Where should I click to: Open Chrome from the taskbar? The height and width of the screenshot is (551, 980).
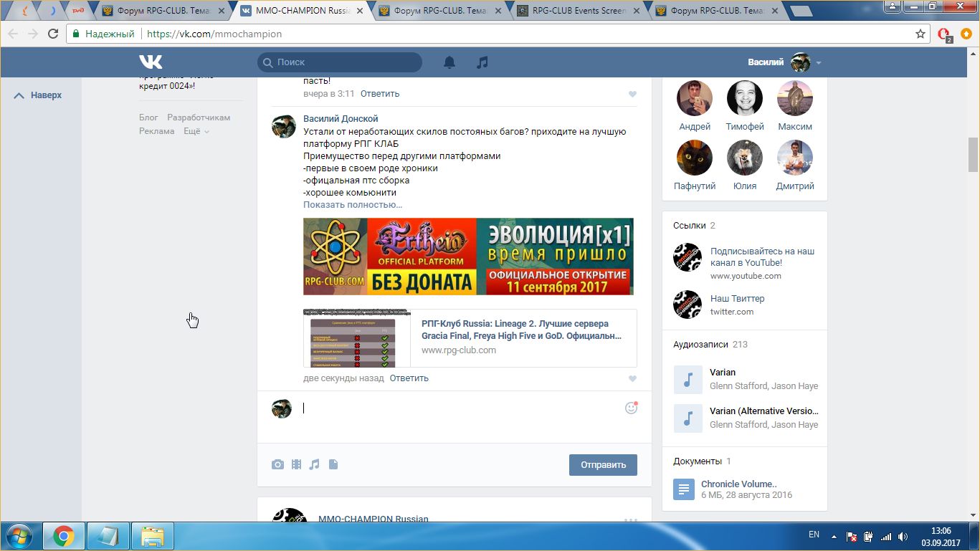[63, 536]
